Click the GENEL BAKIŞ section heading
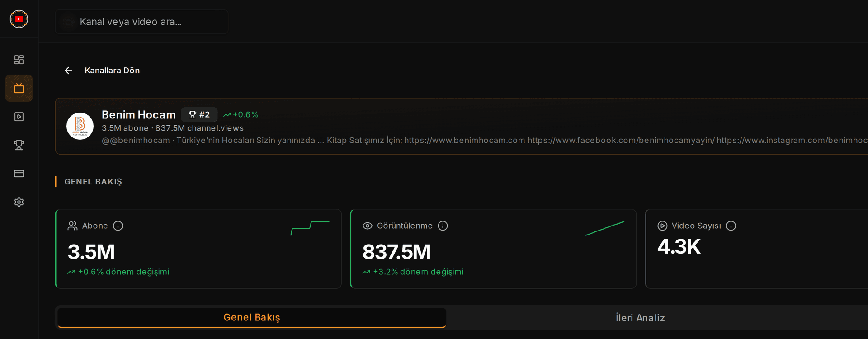868x339 pixels. [x=93, y=182]
